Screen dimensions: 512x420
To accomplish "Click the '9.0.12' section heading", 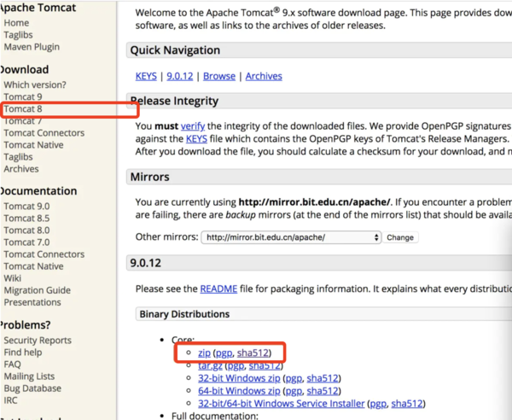I will pos(146,263).
